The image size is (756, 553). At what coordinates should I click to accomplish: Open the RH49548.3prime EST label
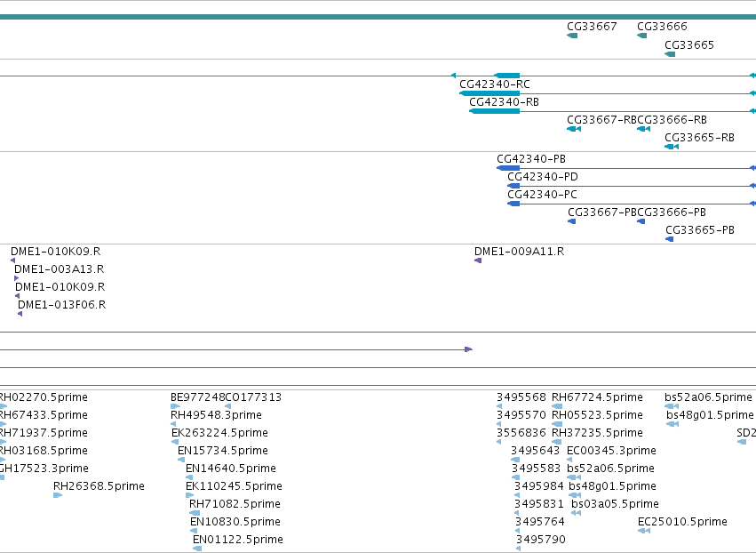(x=216, y=415)
